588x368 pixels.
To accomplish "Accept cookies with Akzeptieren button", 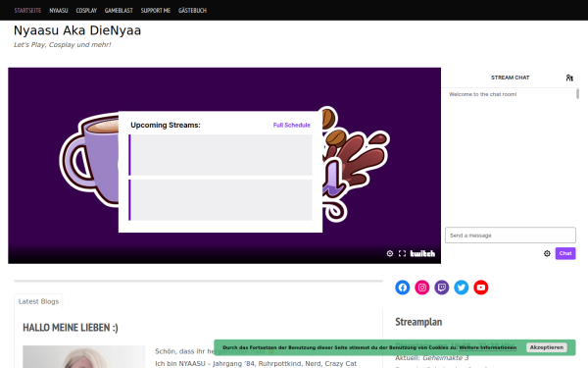I will click(x=547, y=347).
